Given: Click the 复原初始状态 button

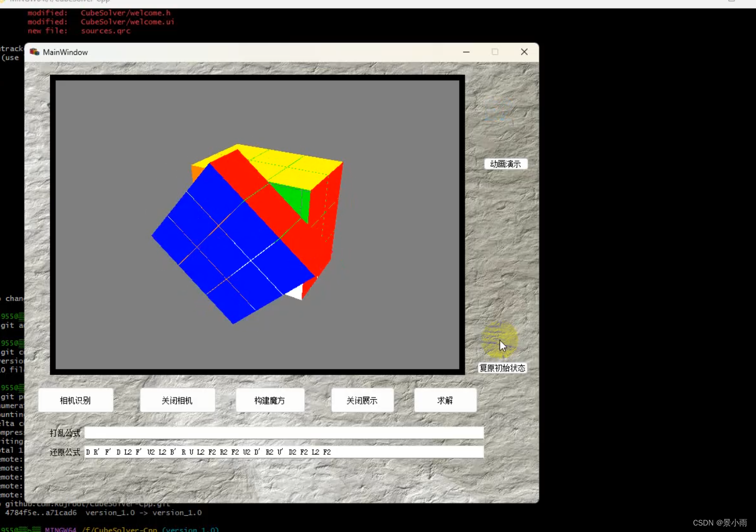Looking at the screenshot, I should (x=502, y=368).
